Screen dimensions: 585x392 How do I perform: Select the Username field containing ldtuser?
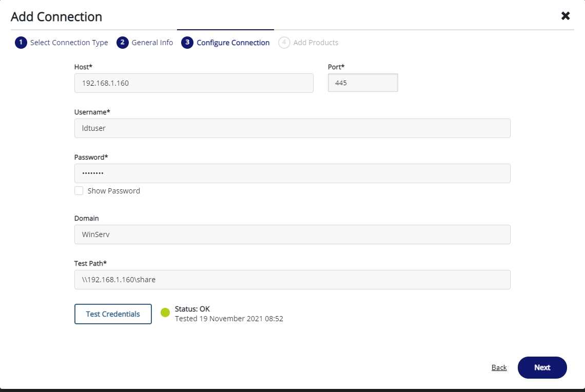click(x=292, y=128)
